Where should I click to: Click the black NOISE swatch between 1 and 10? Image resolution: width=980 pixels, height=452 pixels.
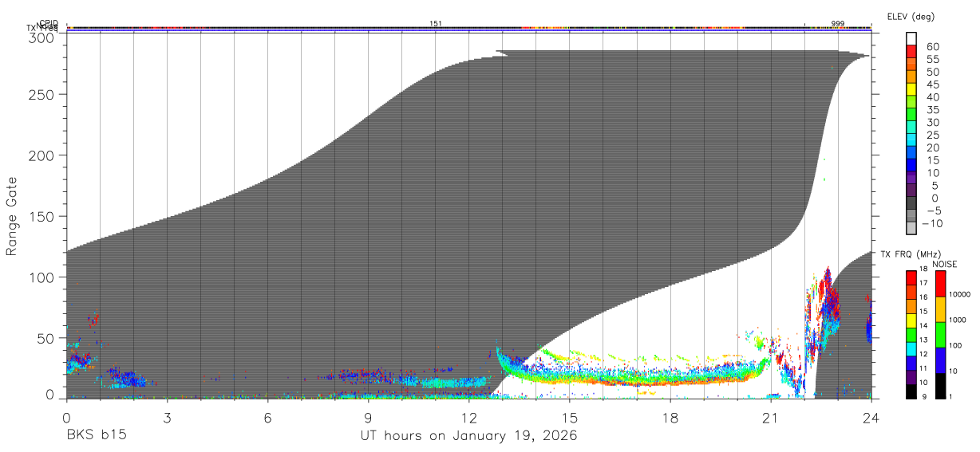tap(940, 386)
